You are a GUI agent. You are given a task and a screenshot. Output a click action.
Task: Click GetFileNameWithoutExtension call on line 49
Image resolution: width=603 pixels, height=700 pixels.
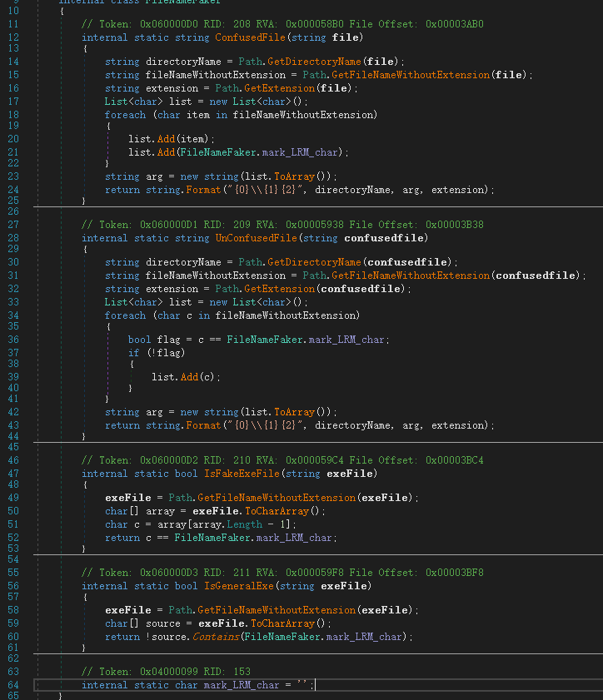pos(277,498)
